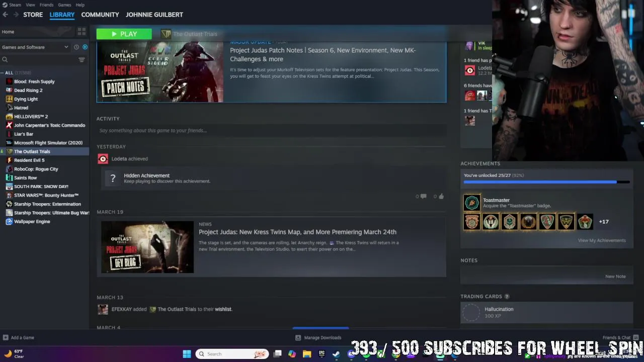This screenshot has width=644, height=362.
Task: Select Liar's Bar in game list
Action: point(24,134)
